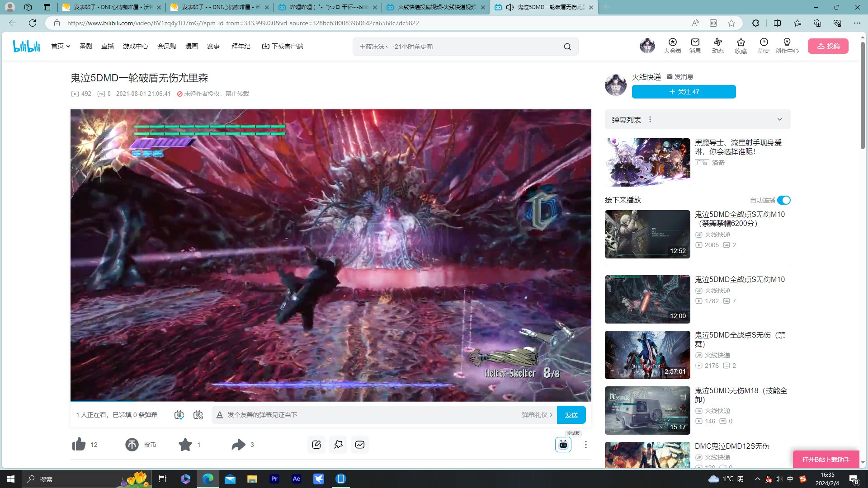Show hidden system tray icons chevron
The image size is (868, 488).
tap(757, 479)
